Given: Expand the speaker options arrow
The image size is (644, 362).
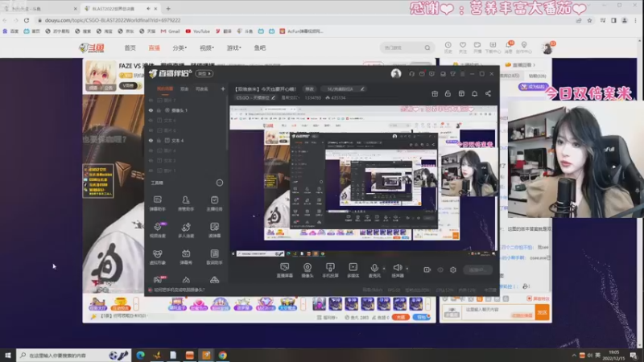Looking at the screenshot, I should pos(407,269).
